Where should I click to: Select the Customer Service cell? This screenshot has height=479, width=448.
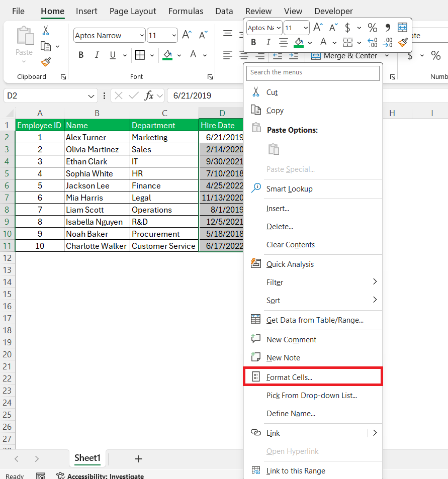point(164,246)
